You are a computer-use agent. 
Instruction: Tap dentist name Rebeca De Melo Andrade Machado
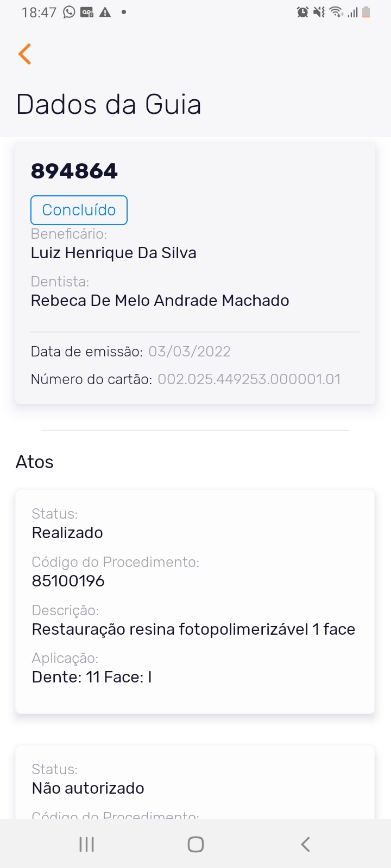coord(160,301)
